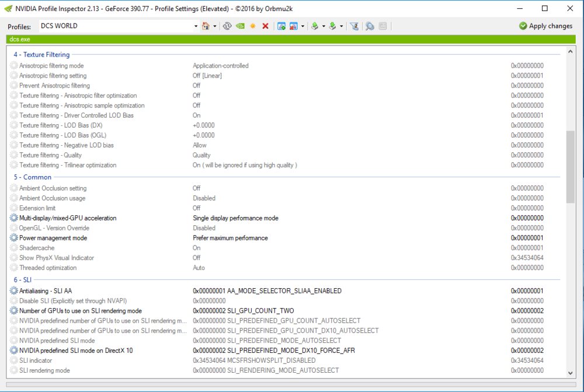The height and width of the screenshot is (392, 584).
Task: Click value 'MCSFRSHOWSPLIT_DISABLED'
Action: 271,360
